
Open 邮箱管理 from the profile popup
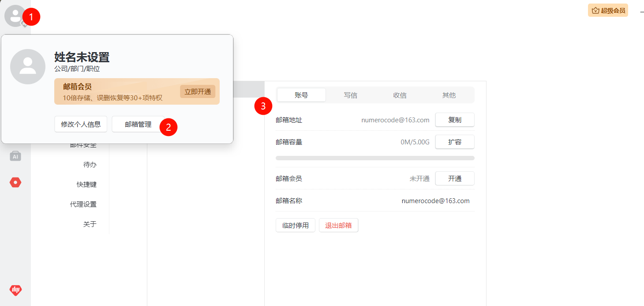click(138, 125)
